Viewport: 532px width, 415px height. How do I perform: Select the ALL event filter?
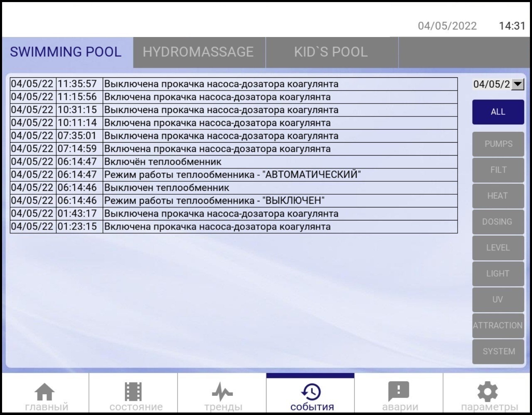[498, 112]
